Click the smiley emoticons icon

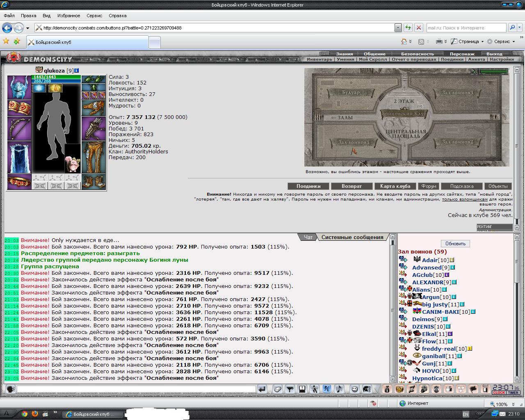[x=354, y=389]
